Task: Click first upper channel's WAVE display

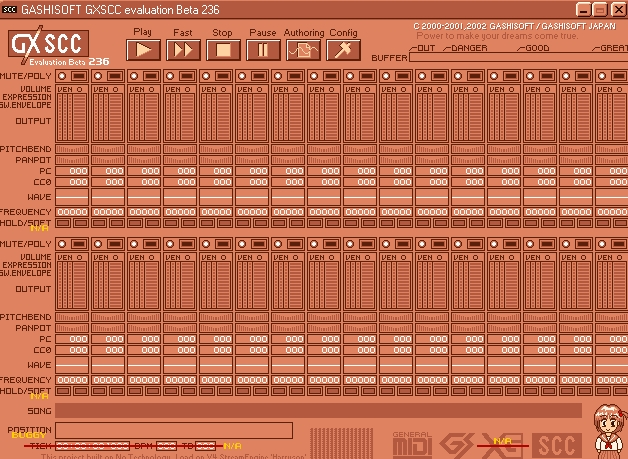Action: 72,197
